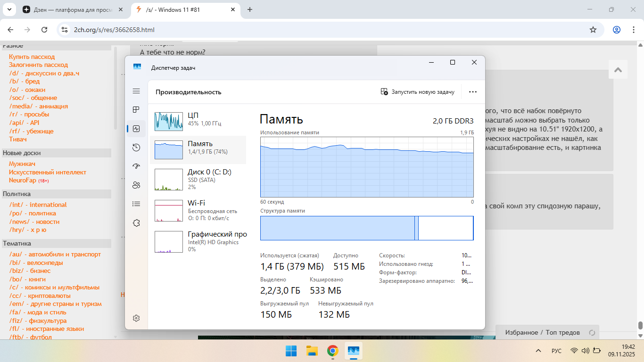Click the 150 МБ paged pool value
The image size is (644, 362).
276,314
